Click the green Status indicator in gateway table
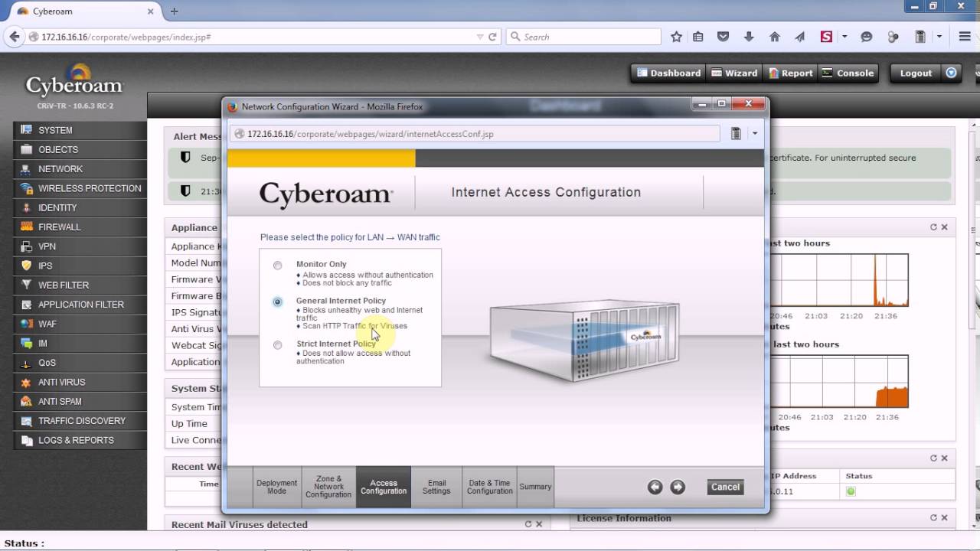The image size is (980, 551). pos(851,491)
